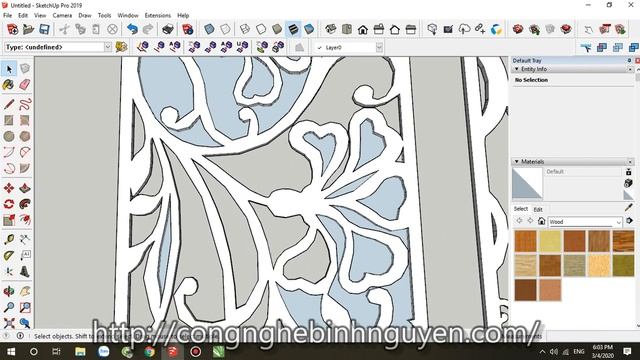Select the Rotated Rectangle tool
Viewport: 640px width, 360px height.
click(25, 120)
